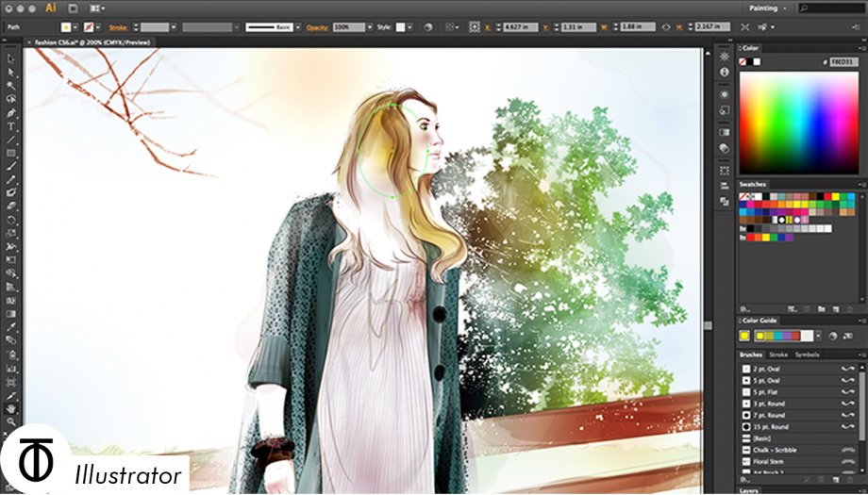Select the 5 pt. Flat brush
Image resolution: width=868 pixels, height=495 pixels.
tap(800, 392)
